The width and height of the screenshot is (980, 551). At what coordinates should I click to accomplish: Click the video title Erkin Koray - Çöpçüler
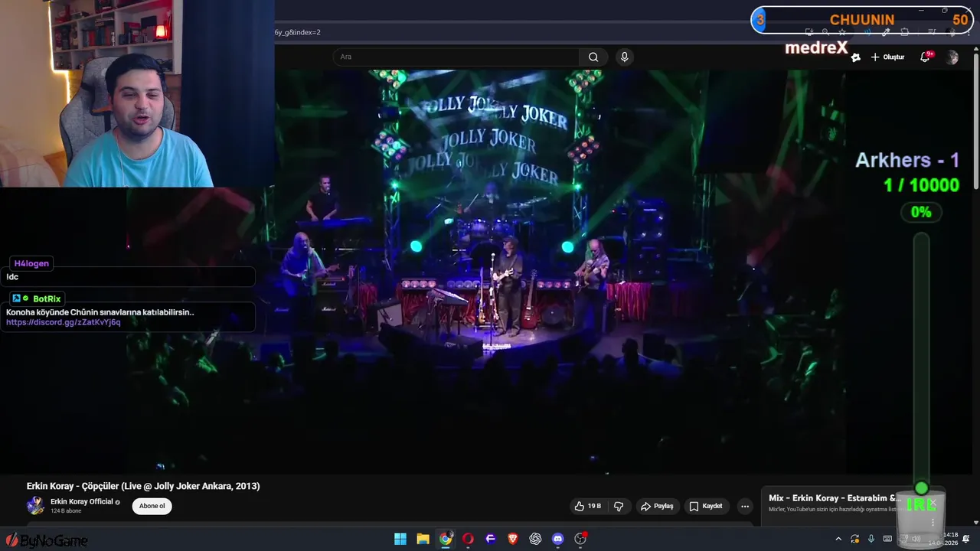143,486
